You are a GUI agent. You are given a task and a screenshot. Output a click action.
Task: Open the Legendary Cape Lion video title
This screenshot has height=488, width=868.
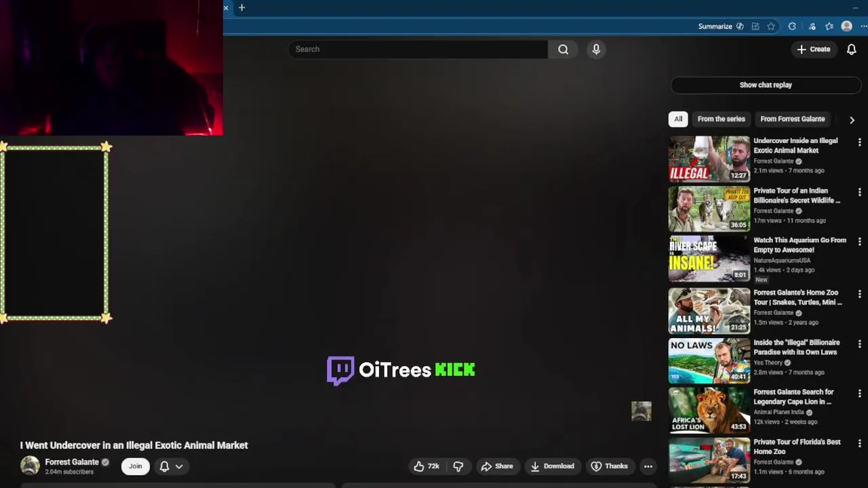[x=793, y=396]
